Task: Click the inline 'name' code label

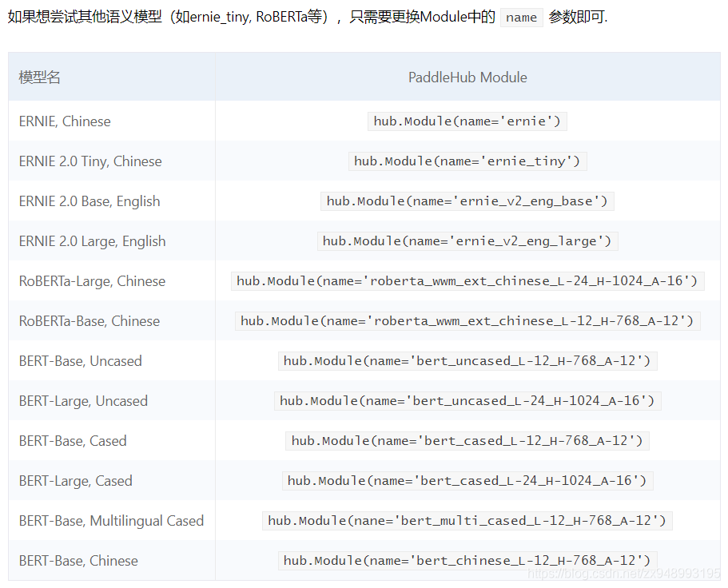Action: pos(521,18)
